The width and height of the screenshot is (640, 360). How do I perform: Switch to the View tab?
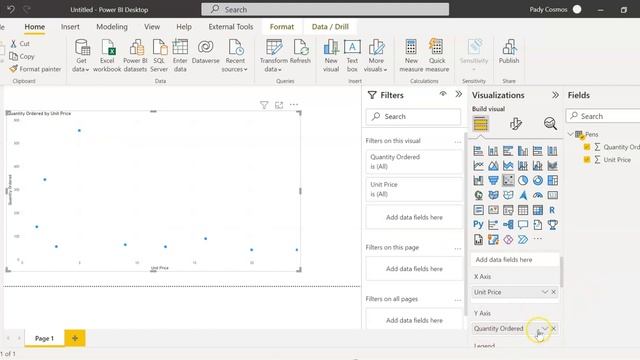pos(152,27)
